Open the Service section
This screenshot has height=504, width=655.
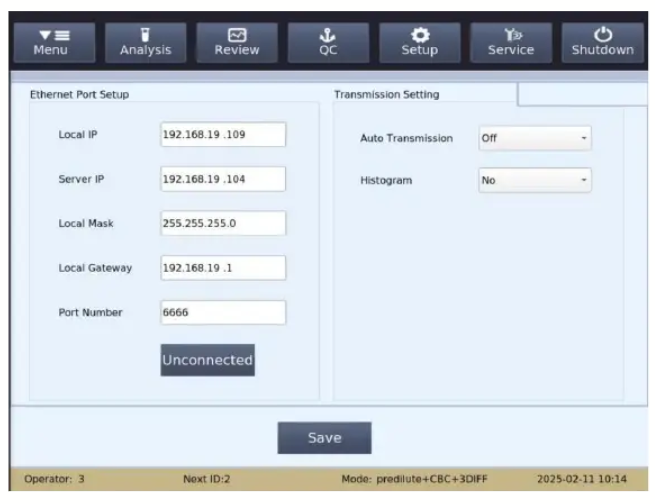click(x=511, y=43)
